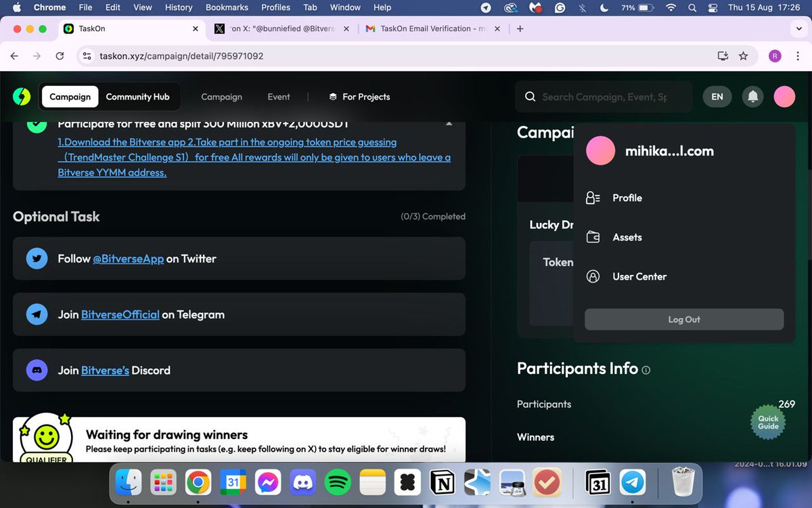Reload the page in Chrome
Screen dimensions: 812x508
[60, 56]
